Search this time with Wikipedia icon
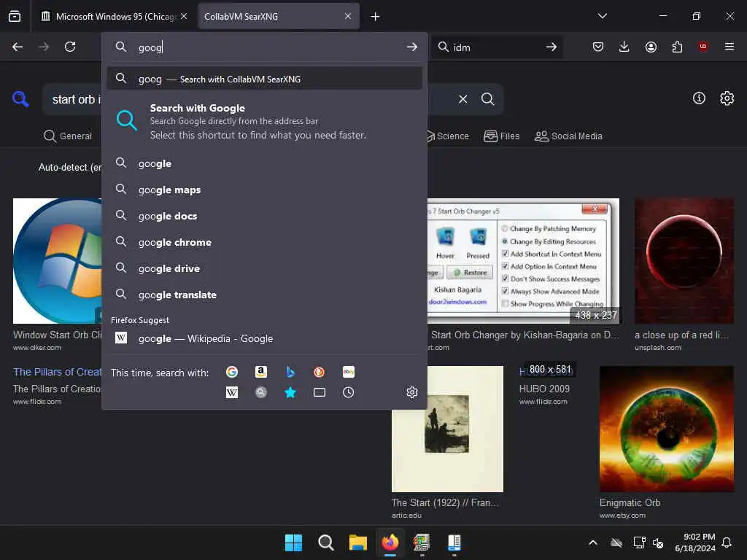The height and width of the screenshot is (560, 747). click(x=232, y=392)
